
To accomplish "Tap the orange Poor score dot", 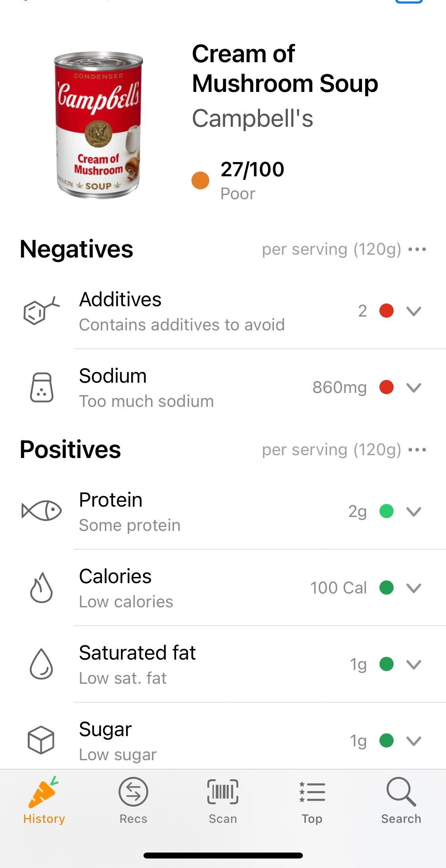I will coord(200,180).
